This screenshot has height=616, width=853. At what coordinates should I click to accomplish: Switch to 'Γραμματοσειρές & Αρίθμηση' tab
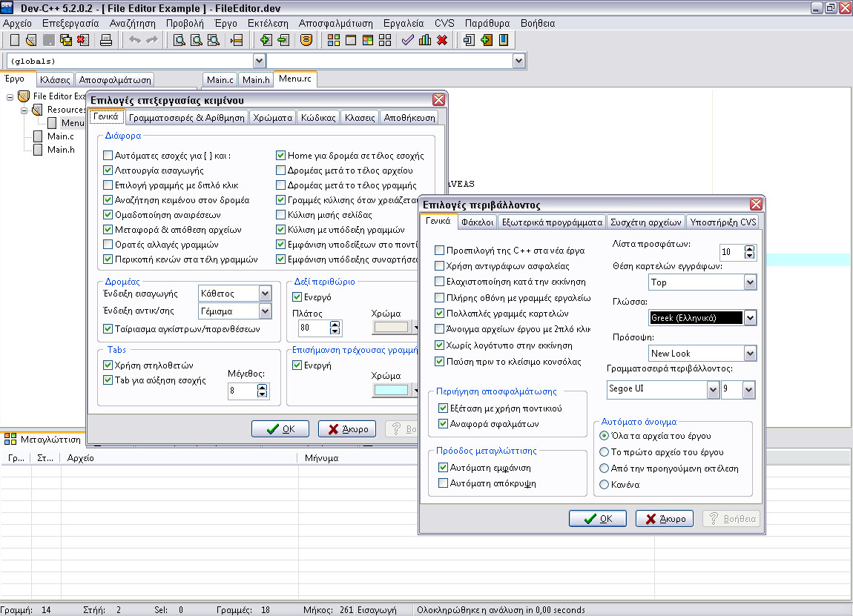187,117
